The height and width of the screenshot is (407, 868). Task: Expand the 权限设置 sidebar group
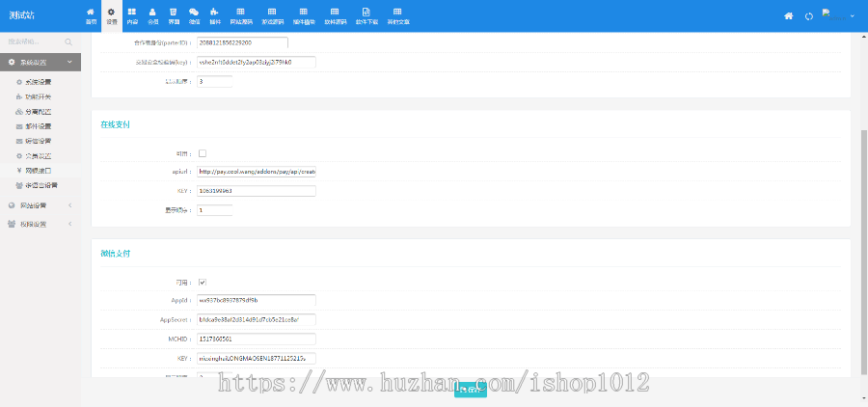click(x=41, y=224)
